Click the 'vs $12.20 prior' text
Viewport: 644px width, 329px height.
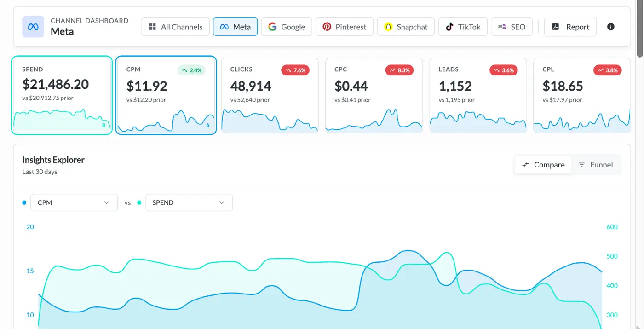point(146,100)
